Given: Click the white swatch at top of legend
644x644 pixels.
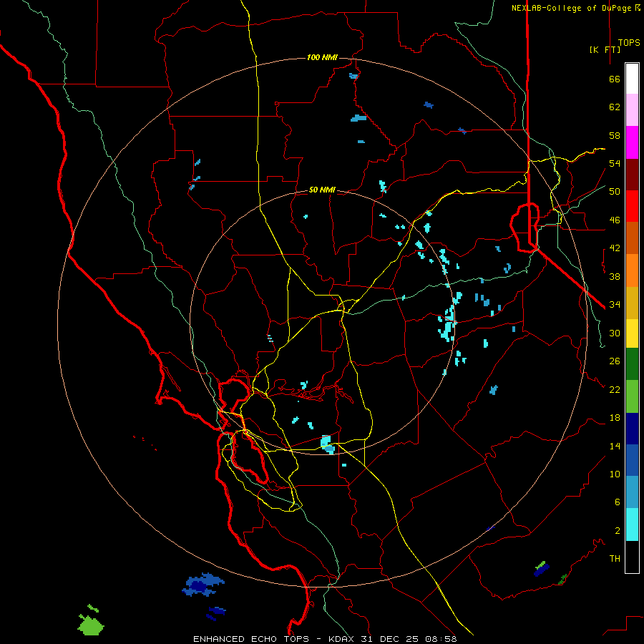Looking at the screenshot, I should click(x=632, y=79).
